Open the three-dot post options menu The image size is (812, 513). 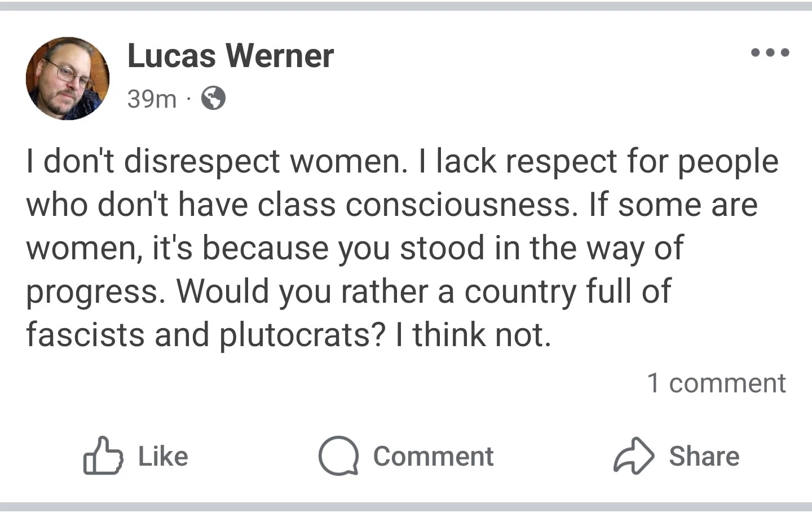(770, 53)
